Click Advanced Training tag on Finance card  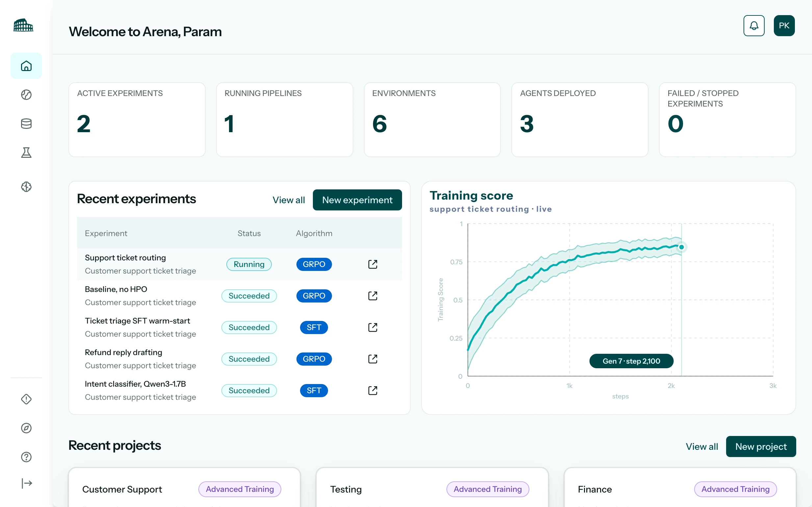735,489
